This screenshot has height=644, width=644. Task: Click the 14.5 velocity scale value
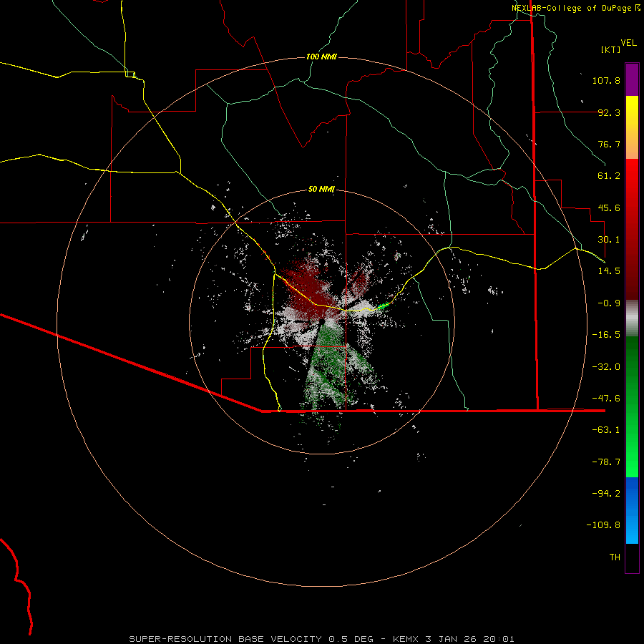click(x=609, y=271)
